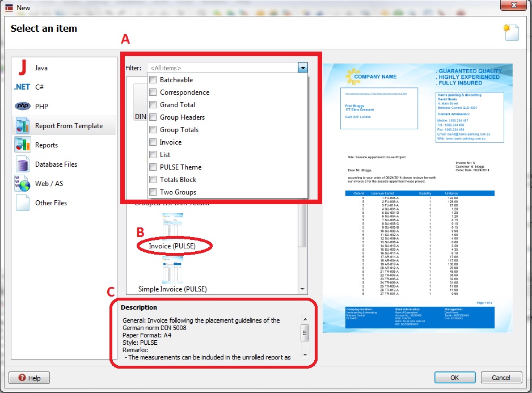Select the PHP list entry label
532x393 pixels.
tap(41, 106)
